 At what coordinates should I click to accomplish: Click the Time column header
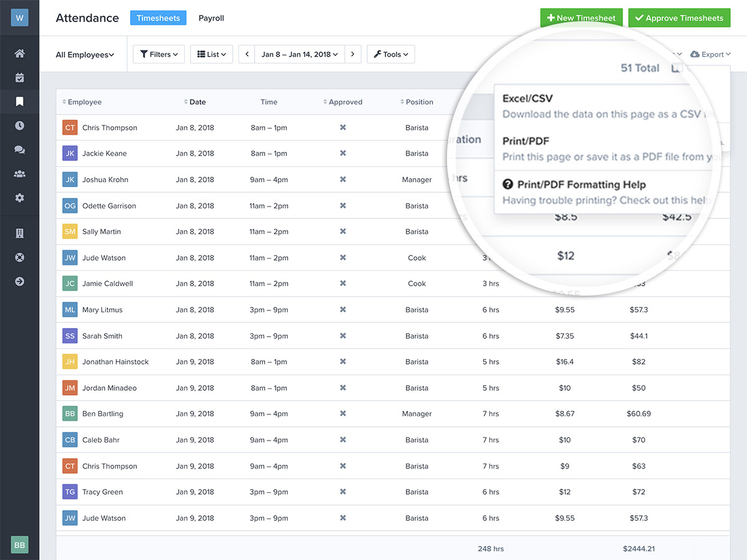click(x=269, y=102)
